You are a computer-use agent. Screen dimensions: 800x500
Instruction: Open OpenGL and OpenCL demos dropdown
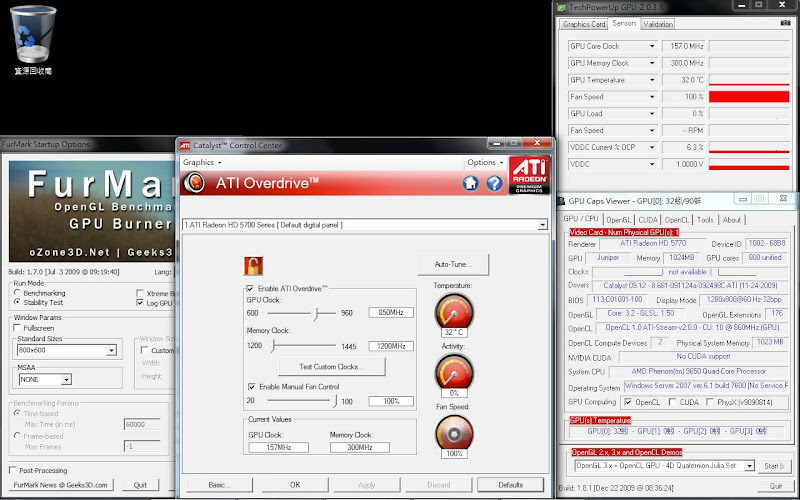point(749,466)
